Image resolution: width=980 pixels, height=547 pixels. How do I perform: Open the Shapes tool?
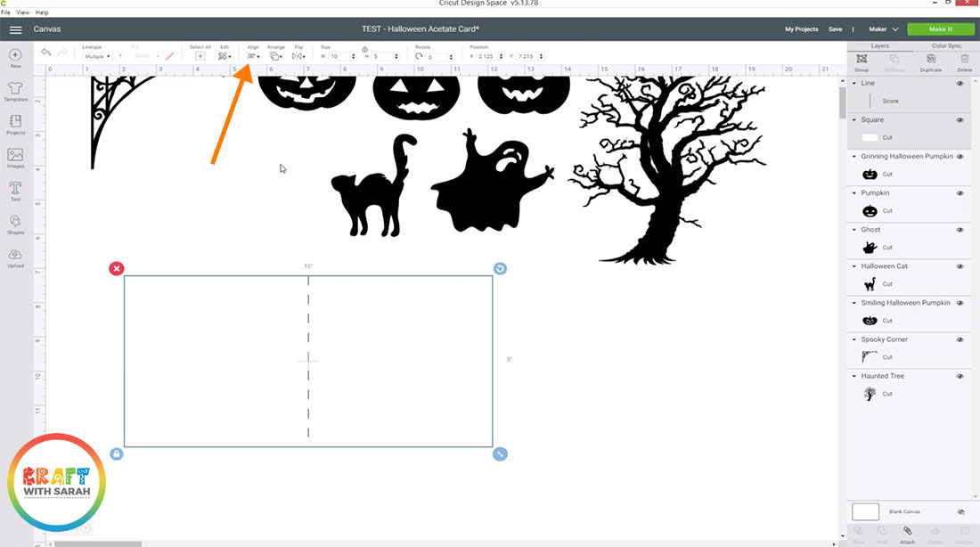[x=15, y=223]
